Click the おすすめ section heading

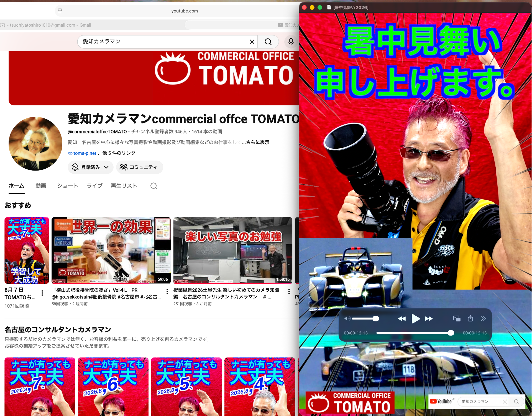coord(18,206)
